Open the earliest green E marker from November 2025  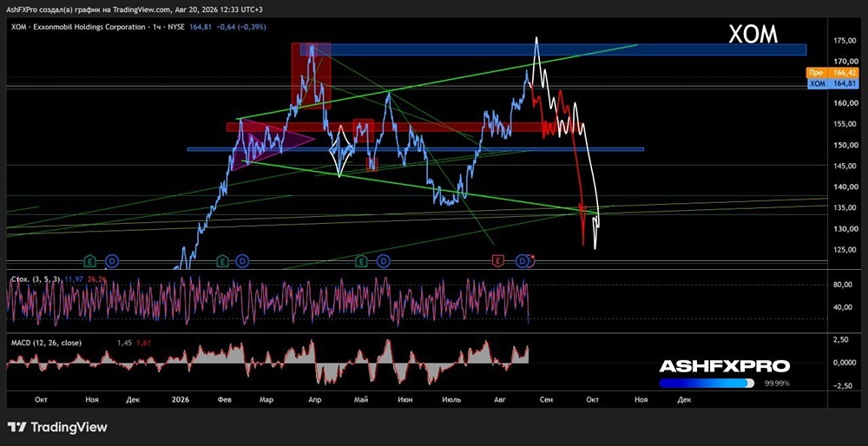click(89, 259)
